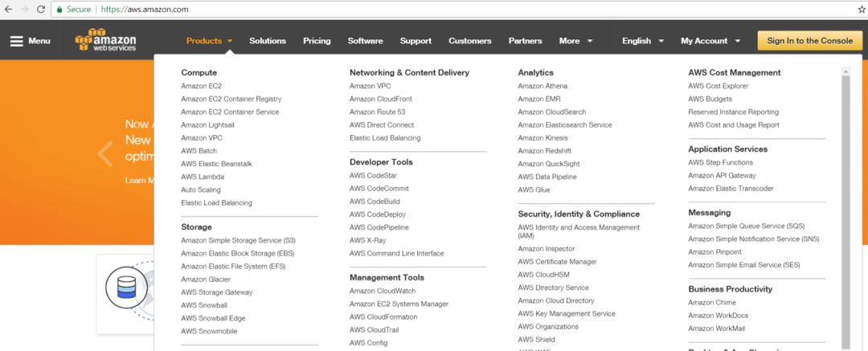
Task: Open Amazon QuickSight link
Action: tap(549, 164)
